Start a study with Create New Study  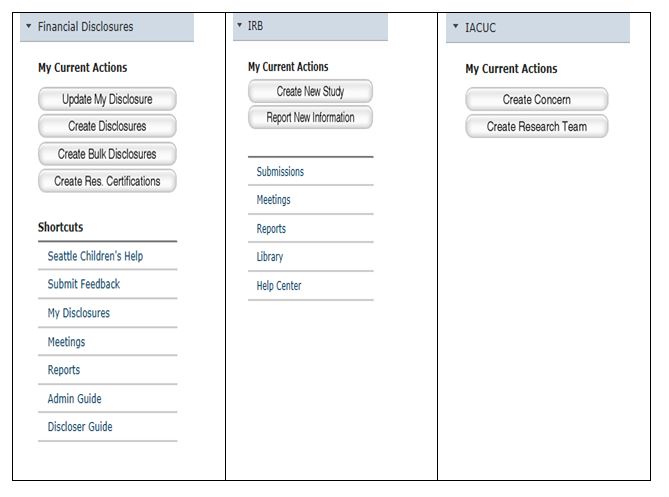pyautogui.click(x=310, y=91)
